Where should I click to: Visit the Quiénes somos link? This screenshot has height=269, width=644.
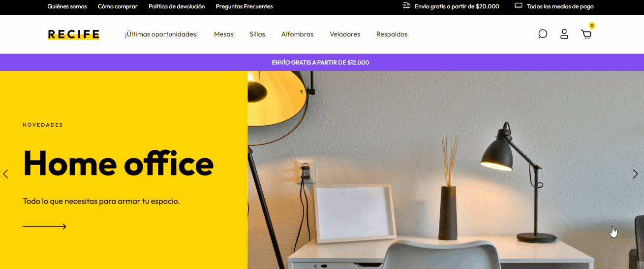67,6
